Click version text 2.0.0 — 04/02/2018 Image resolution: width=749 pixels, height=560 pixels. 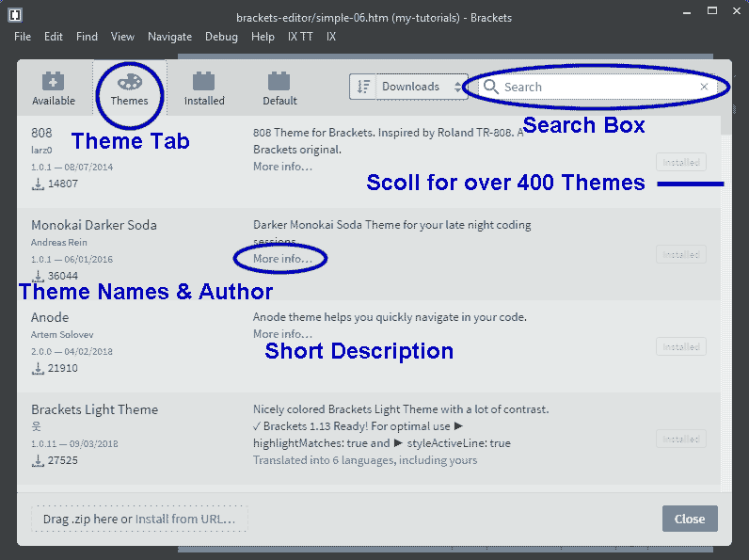pos(72,352)
